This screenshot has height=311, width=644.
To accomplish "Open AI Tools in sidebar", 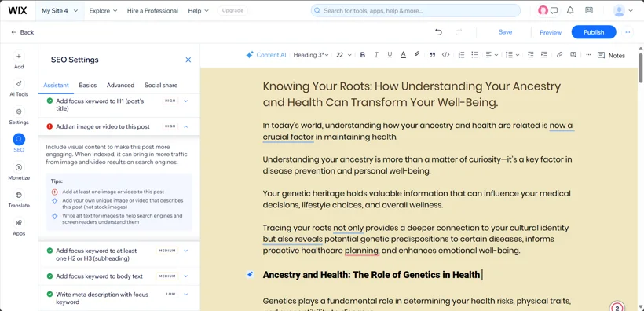I will click(19, 88).
